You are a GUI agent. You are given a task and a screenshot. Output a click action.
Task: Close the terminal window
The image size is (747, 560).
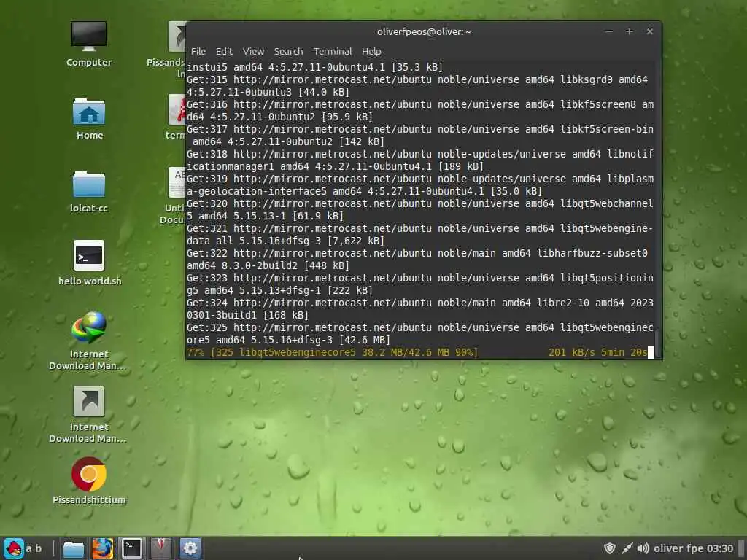[649, 31]
